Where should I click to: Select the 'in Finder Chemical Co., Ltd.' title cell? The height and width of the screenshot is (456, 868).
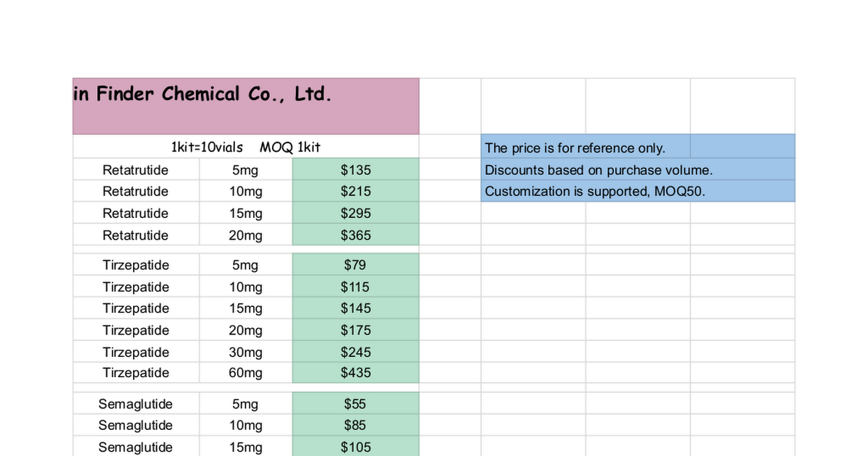[x=246, y=106]
